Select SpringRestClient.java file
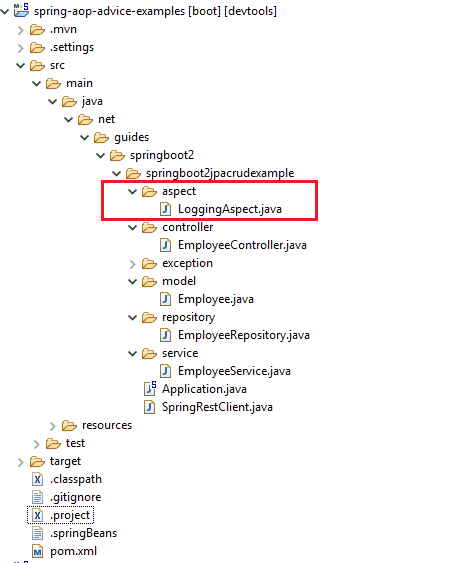 [x=217, y=407]
